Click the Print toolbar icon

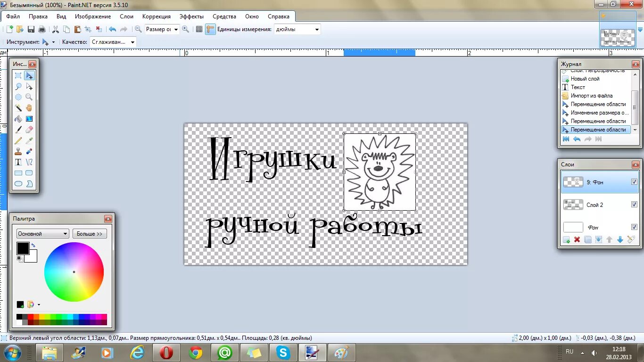pos(42,29)
